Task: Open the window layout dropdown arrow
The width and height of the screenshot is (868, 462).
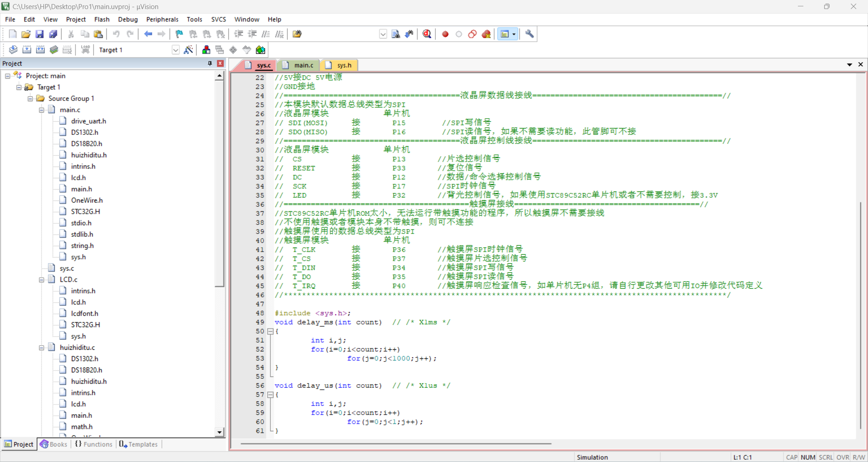Action: [514, 34]
